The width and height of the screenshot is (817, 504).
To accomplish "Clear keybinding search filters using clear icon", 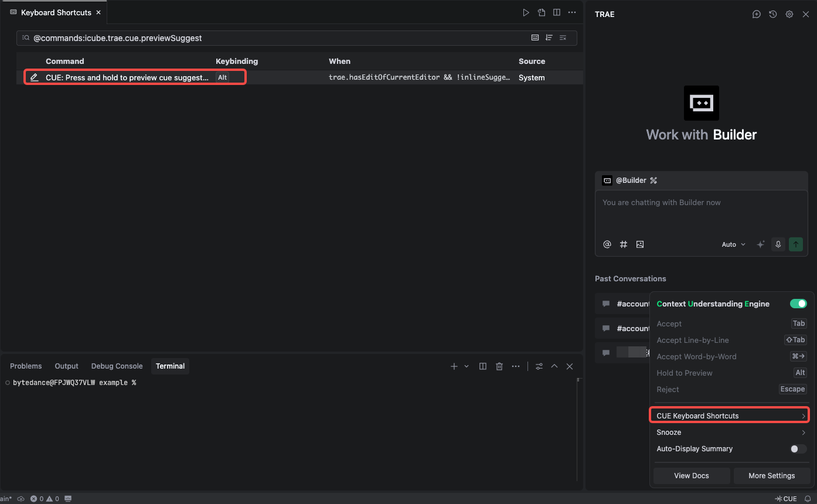I will (563, 37).
